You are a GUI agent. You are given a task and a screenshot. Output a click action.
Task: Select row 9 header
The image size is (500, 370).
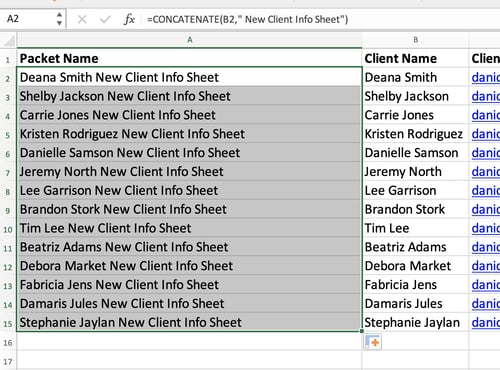point(8,210)
